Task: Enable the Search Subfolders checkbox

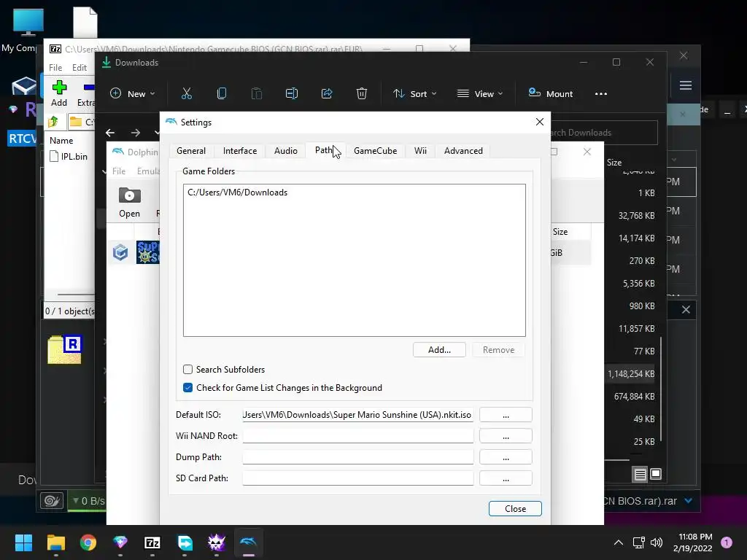Action: [187, 370]
